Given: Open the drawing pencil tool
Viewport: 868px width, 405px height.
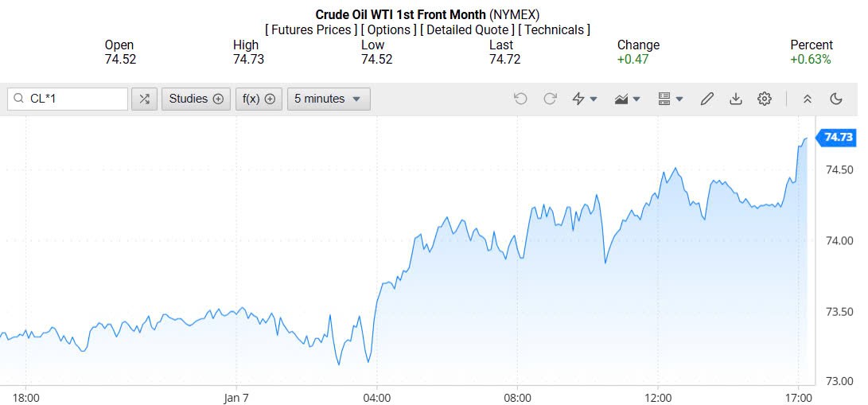Looking at the screenshot, I should (x=706, y=99).
